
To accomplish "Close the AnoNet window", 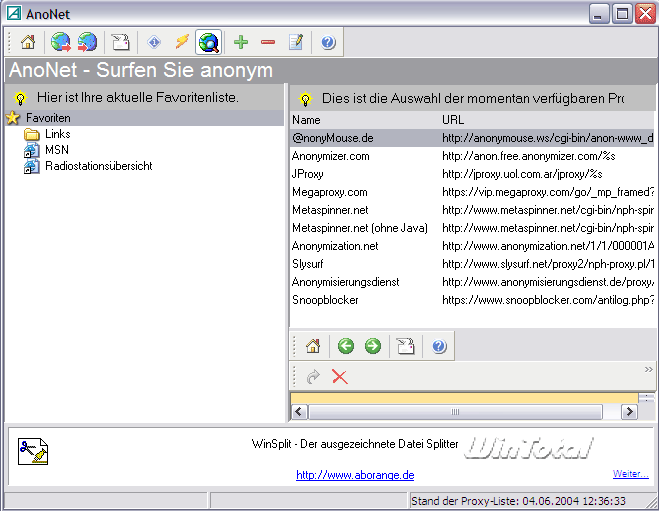I will [x=646, y=14].
